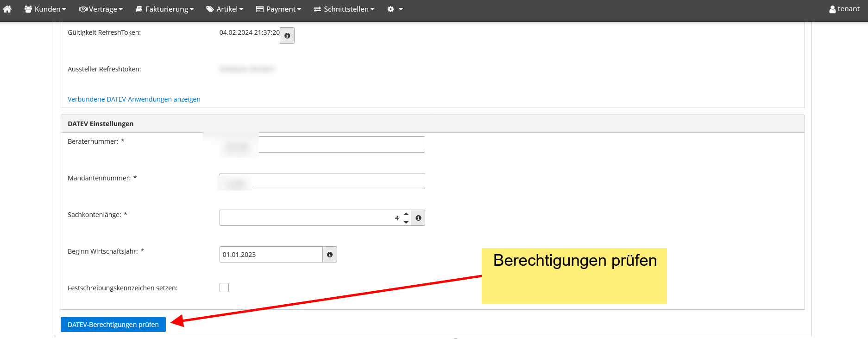
Task: Open Verbundene DATEV-Anwendungen anzeigen link
Action: [134, 99]
